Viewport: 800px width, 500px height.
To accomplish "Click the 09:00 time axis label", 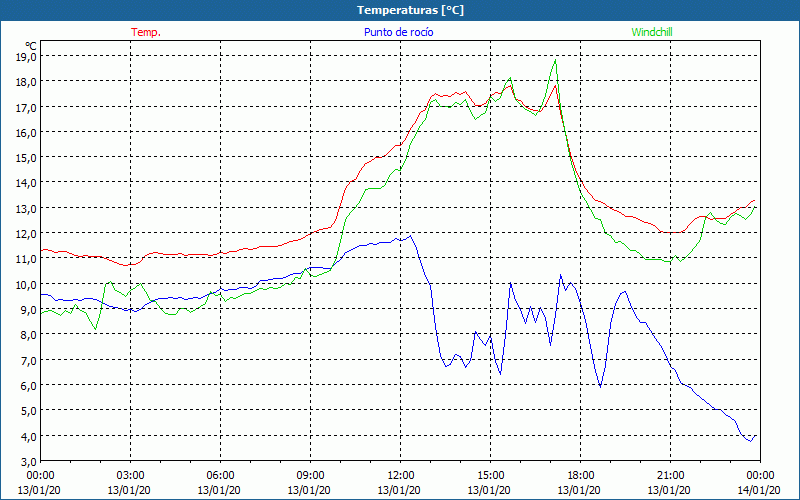I will click(310, 476).
